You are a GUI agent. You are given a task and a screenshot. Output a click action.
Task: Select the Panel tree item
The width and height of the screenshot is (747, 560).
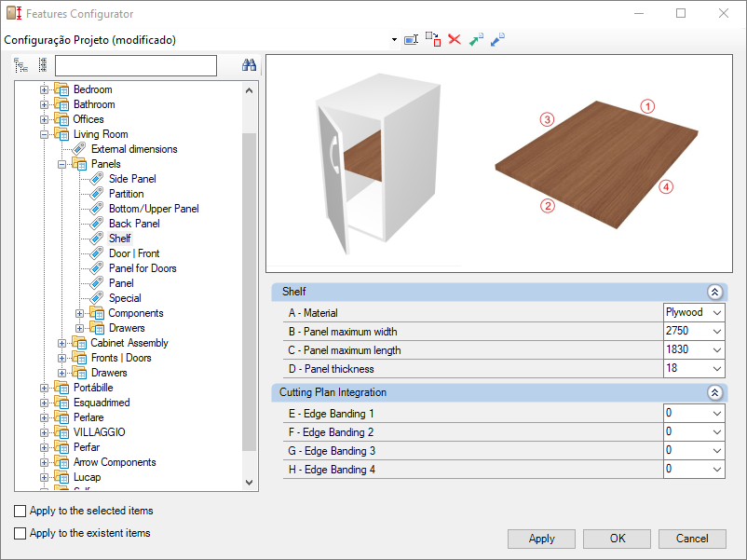[x=121, y=283]
